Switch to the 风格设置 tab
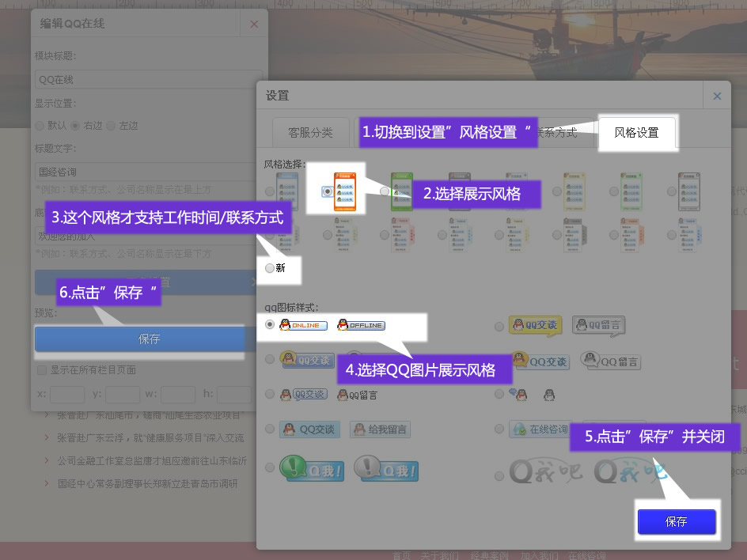The height and width of the screenshot is (560, 747). (636, 133)
